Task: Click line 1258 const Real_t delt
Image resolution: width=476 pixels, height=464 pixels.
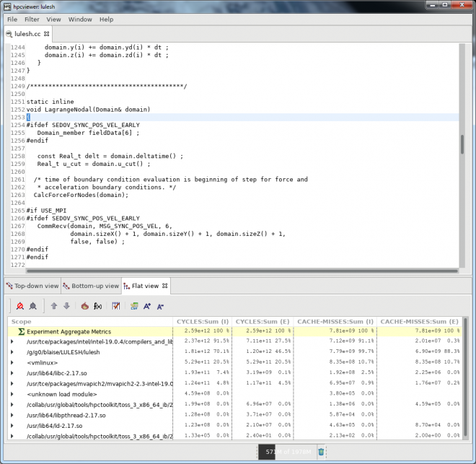Action: [110, 156]
